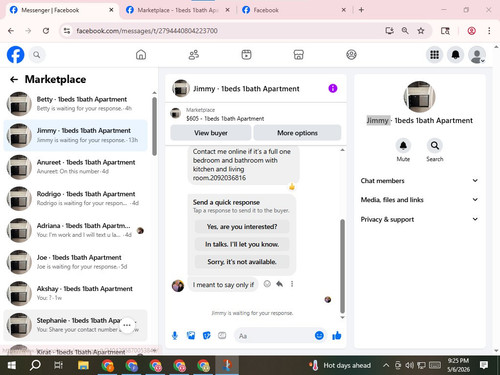
Task: Reply to 'I meant to say only if' message
Action: 279,284
